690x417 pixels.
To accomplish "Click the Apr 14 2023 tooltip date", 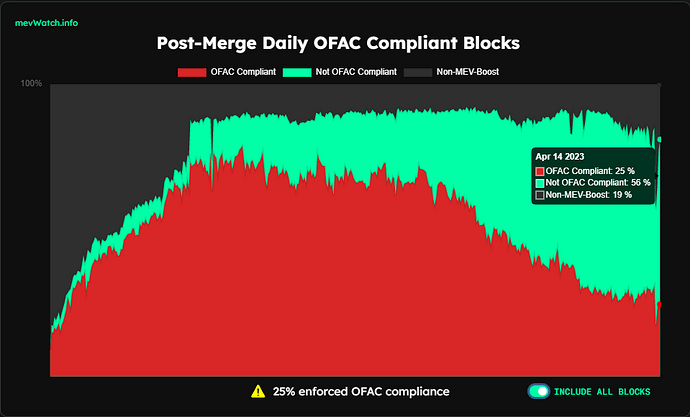I will [560, 157].
